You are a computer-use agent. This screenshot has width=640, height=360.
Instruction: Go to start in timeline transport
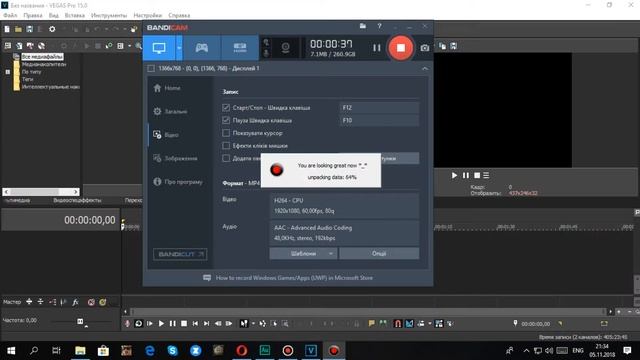pos(195,323)
